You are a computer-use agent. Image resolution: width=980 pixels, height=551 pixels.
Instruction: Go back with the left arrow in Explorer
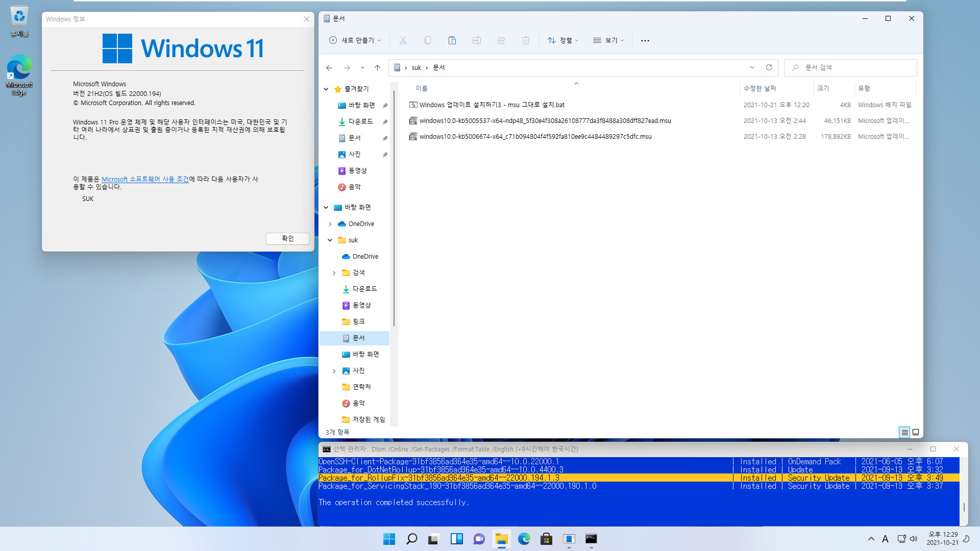coord(329,67)
